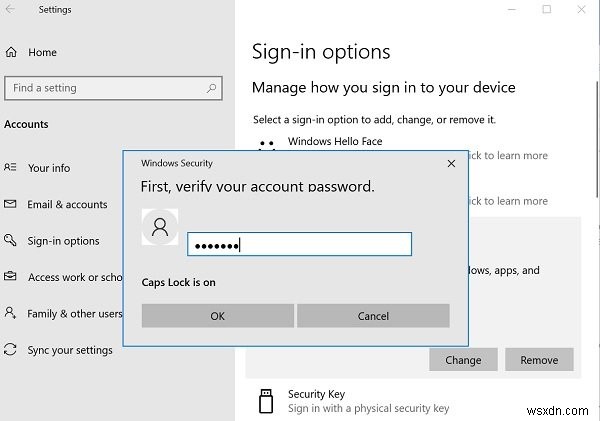
Task: Click the Family & other users icon
Action: (x=10, y=313)
